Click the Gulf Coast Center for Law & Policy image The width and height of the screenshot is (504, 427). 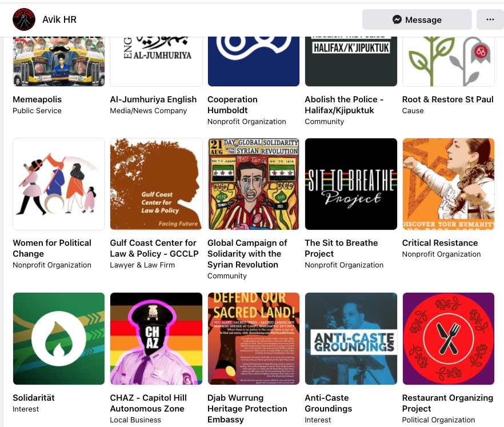coord(156,184)
